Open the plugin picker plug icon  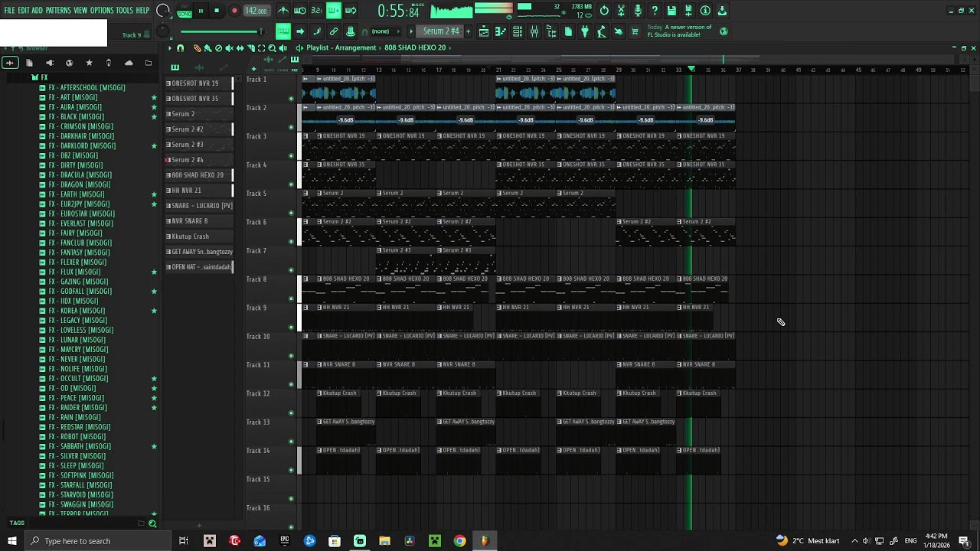pos(585,31)
